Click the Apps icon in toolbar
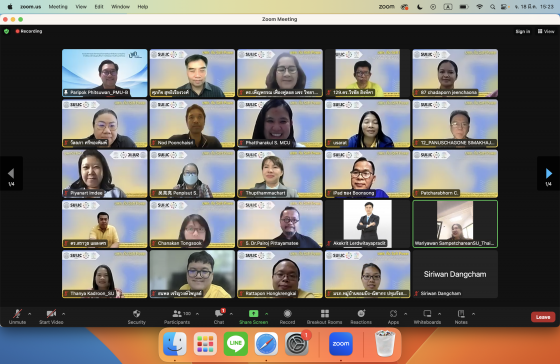This screenshot has width=560, height=364. 393,314
